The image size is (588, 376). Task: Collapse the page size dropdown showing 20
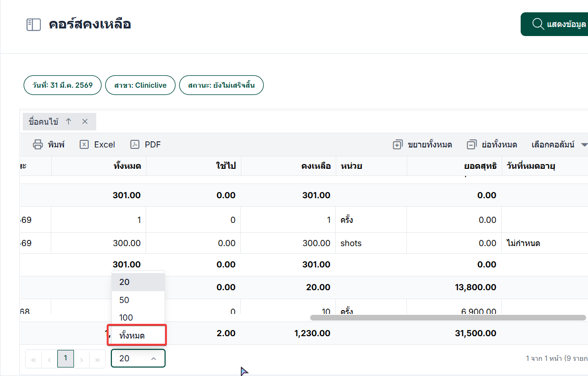[153, 358]
